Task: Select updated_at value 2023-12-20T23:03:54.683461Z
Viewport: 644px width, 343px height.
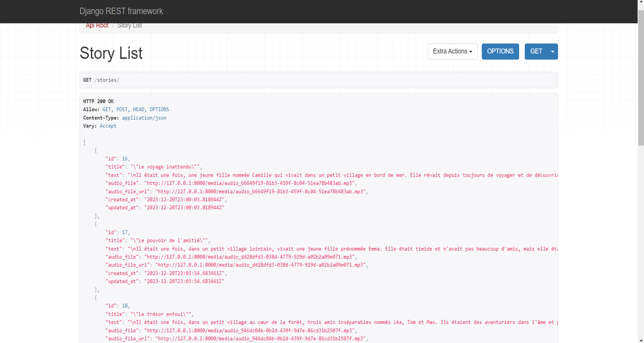Action: pyautogui.click(x=184, y=281)
